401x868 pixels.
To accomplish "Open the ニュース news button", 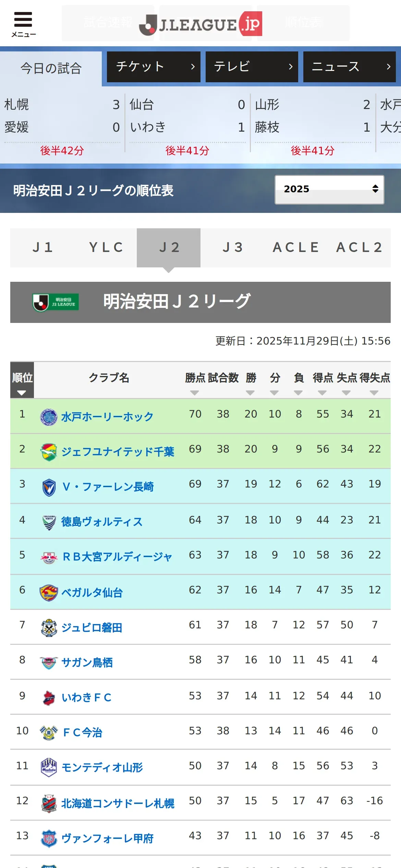I will click(x=350, y=67).
